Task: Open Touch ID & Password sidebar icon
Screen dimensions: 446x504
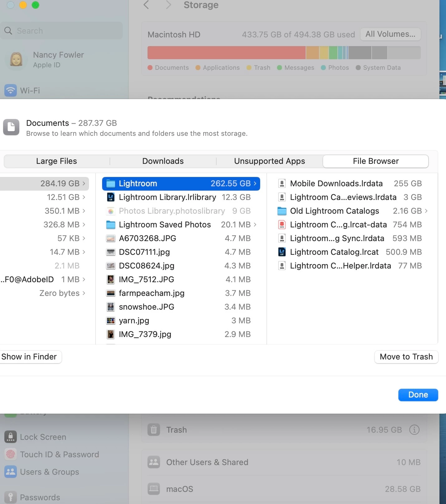Action: pos(11,454)
